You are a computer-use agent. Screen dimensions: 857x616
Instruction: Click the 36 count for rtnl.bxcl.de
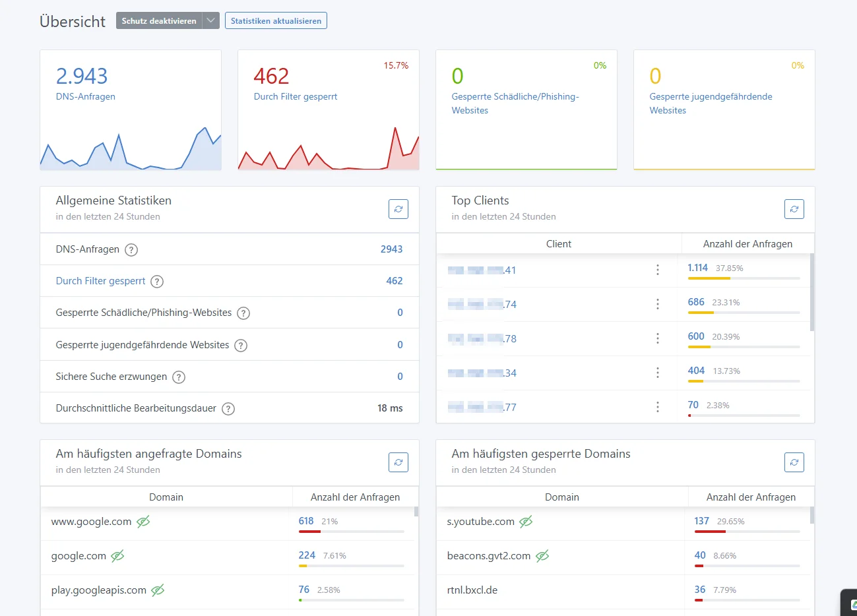pyautogui.click(x=700, y=590)
